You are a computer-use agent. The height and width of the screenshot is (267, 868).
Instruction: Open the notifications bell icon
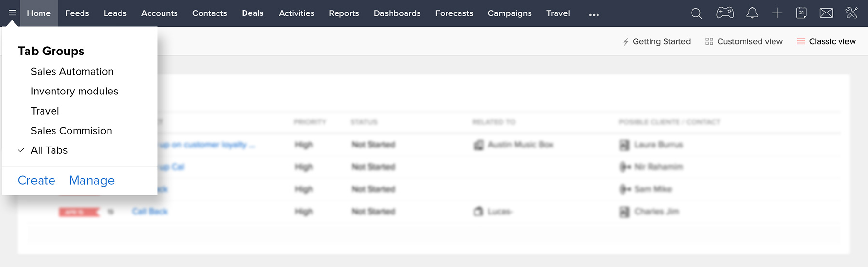[x=752, y=13]
